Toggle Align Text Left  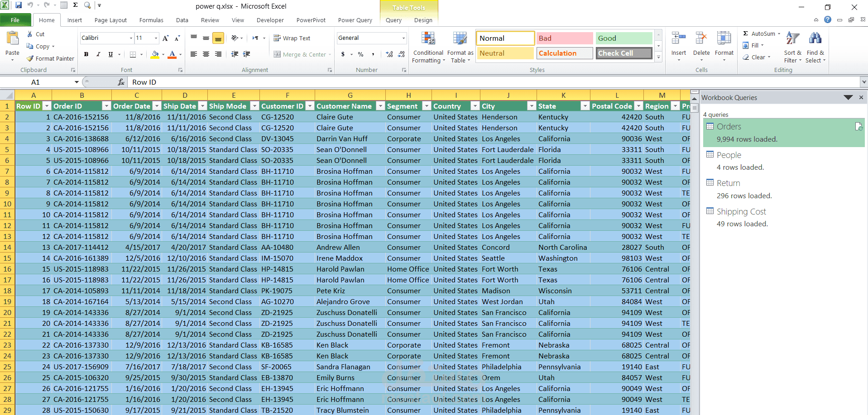tap(194, 54)
